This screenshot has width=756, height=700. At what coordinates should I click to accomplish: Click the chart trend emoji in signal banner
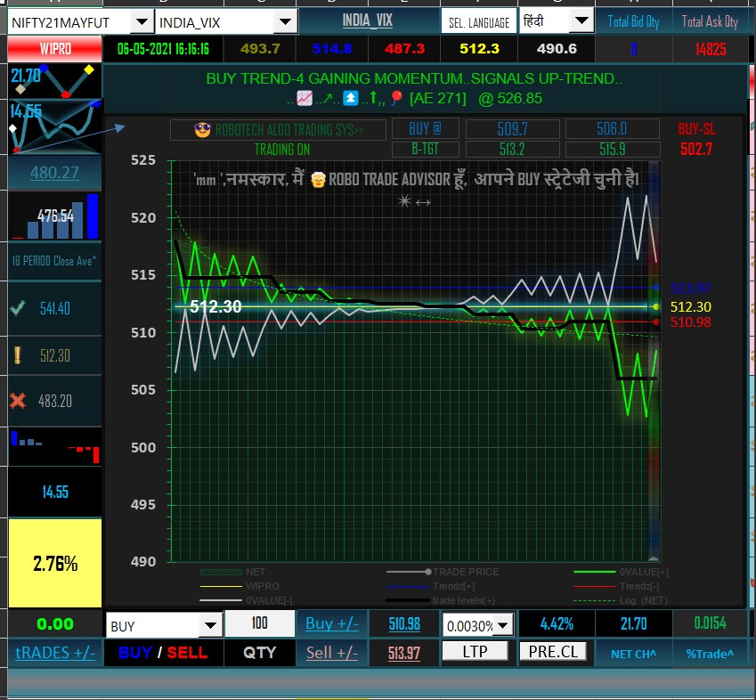click(305, 98)
